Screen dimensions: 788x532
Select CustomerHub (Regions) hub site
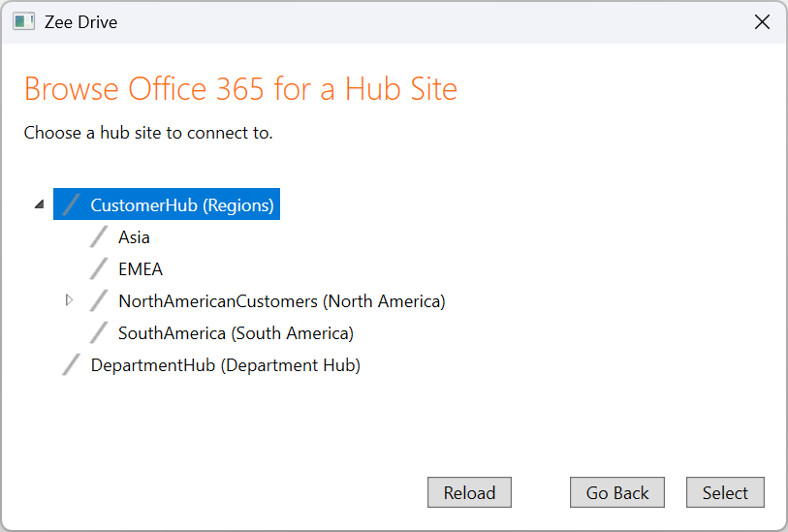pyautogui.click(x=182, y=205)
